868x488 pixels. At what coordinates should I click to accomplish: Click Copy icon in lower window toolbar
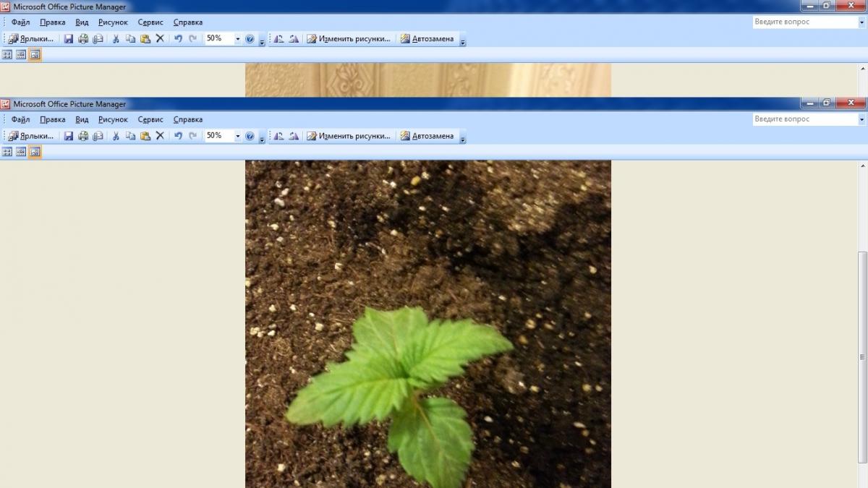(x=130, y=136)
